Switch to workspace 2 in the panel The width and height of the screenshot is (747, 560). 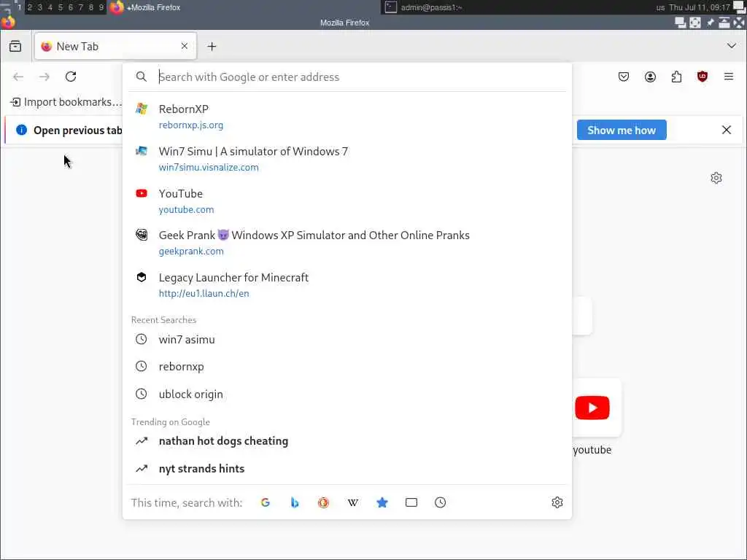coord(29,7)
